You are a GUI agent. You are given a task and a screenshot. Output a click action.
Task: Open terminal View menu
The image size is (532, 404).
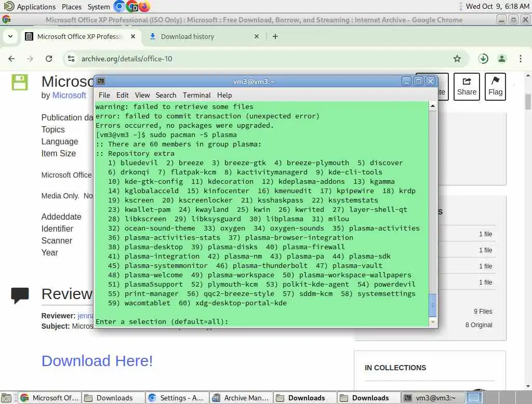[x=142, y=96]
